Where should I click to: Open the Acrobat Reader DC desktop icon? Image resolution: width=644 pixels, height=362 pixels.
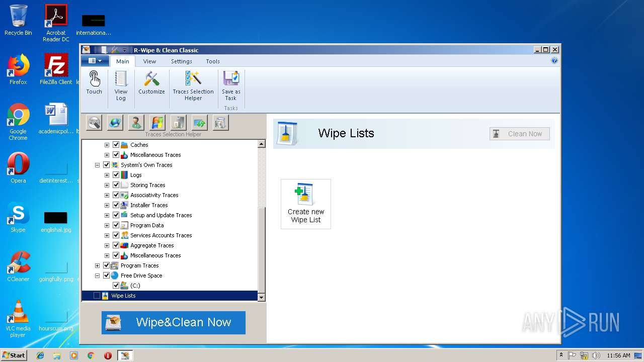[56, 23]
